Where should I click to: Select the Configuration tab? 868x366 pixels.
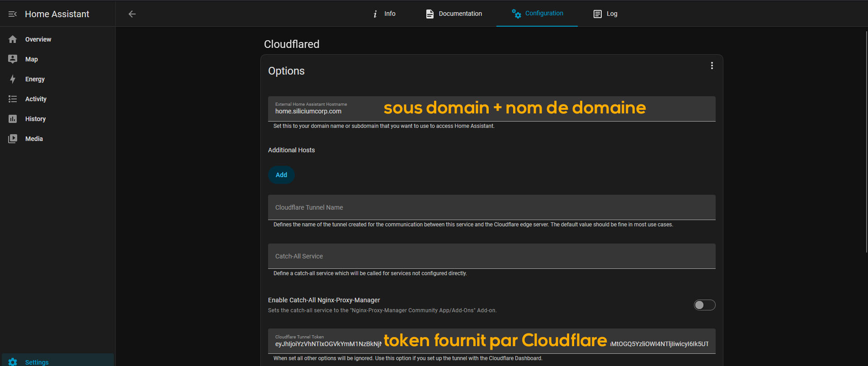point(537,14)
